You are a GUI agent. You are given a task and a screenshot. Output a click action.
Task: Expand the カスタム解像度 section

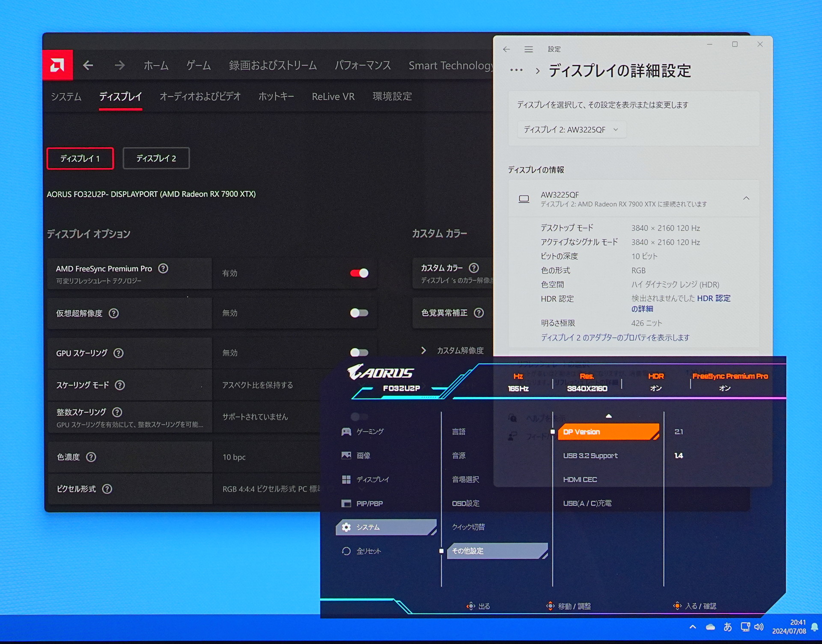pos(454,350)
